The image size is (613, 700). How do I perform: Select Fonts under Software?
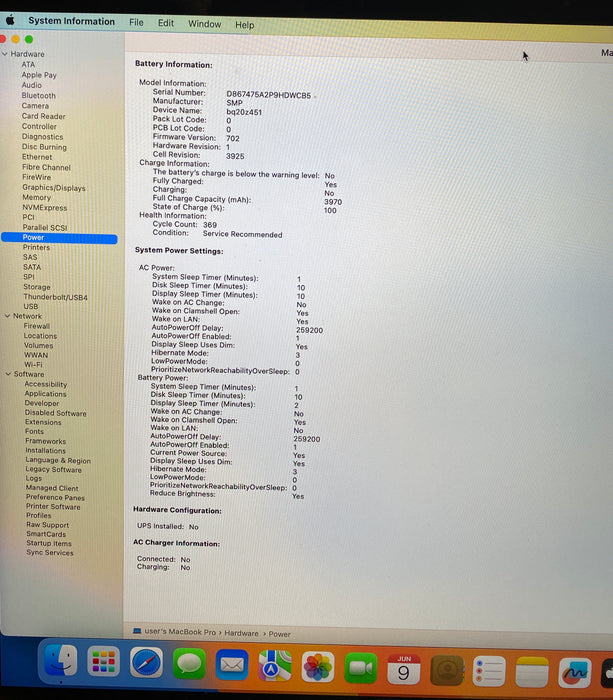point(34,431)
